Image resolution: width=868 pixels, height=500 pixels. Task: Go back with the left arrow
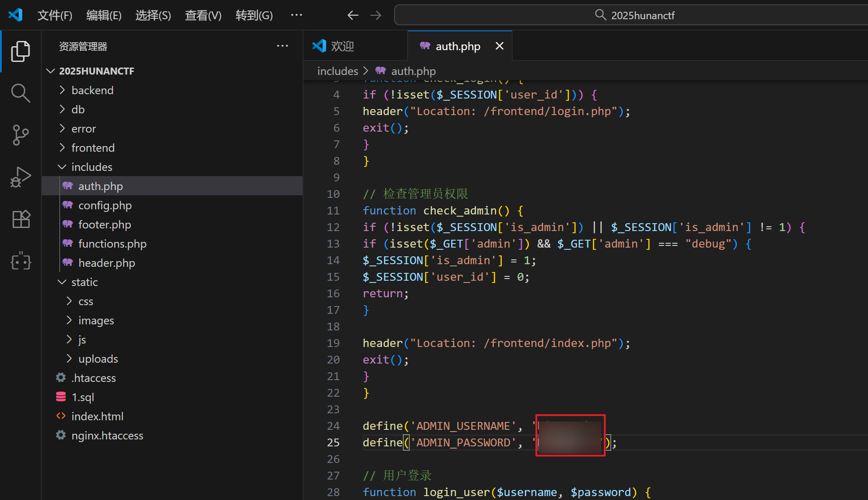click(x=353, y=16)
